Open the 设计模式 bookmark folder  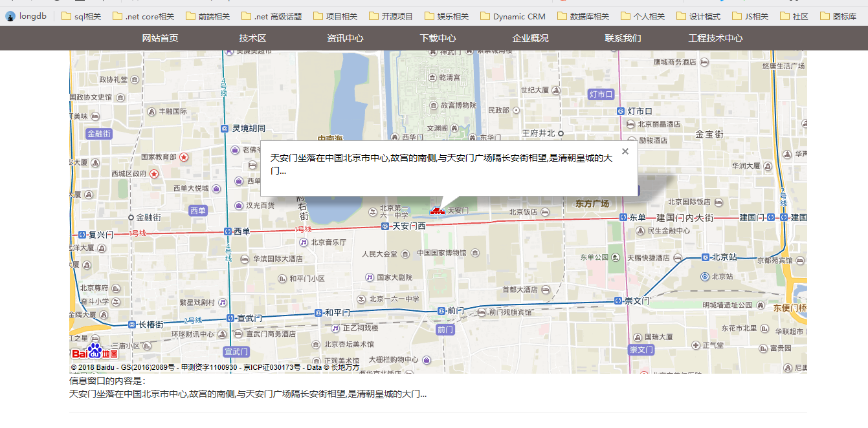tap(698, 16)
